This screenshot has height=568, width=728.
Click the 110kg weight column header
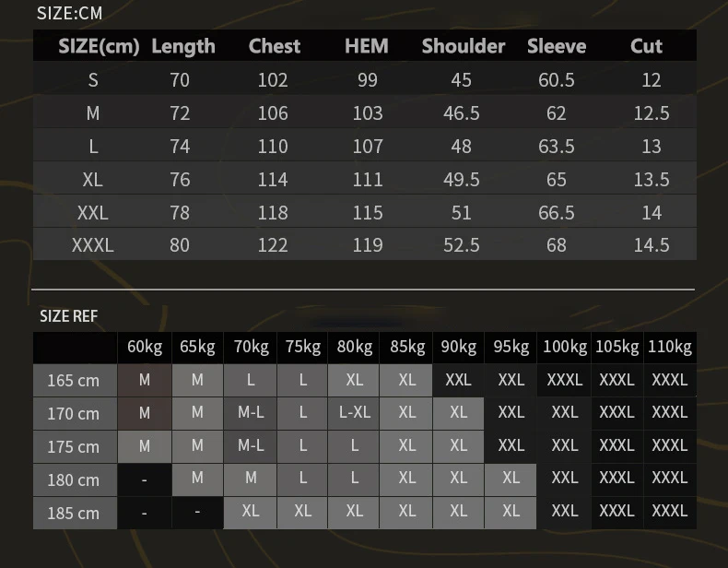670,347
